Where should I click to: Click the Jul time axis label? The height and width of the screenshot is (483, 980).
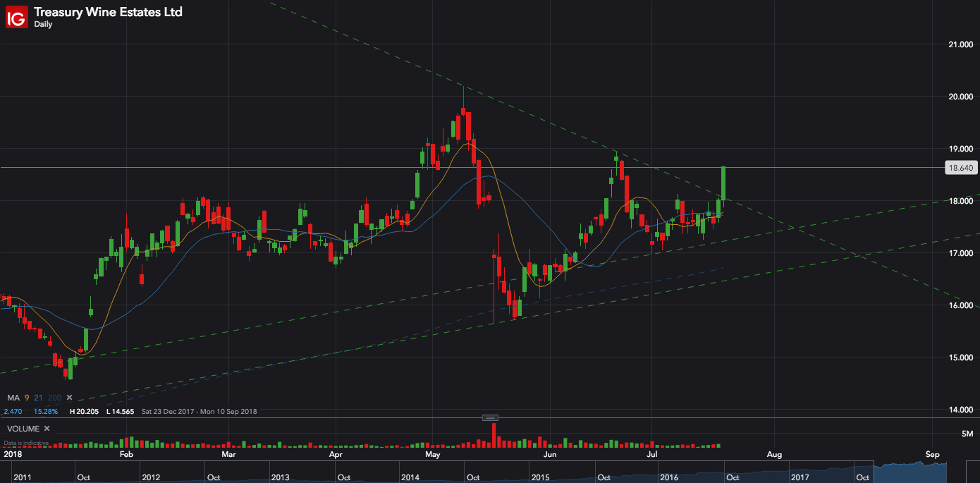652,455
